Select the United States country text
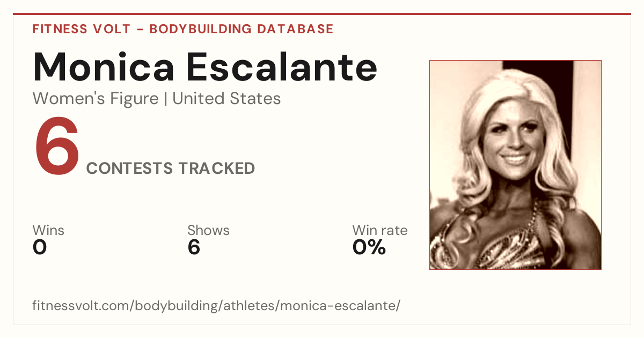This screenshot has height=338, width=644. [226, 99]
